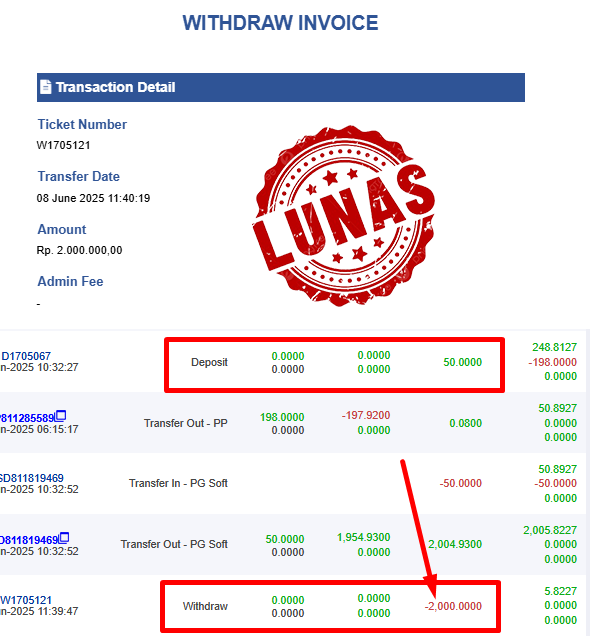Select the value 0.0800
590x641 pixels.
[x=466, y=423]
